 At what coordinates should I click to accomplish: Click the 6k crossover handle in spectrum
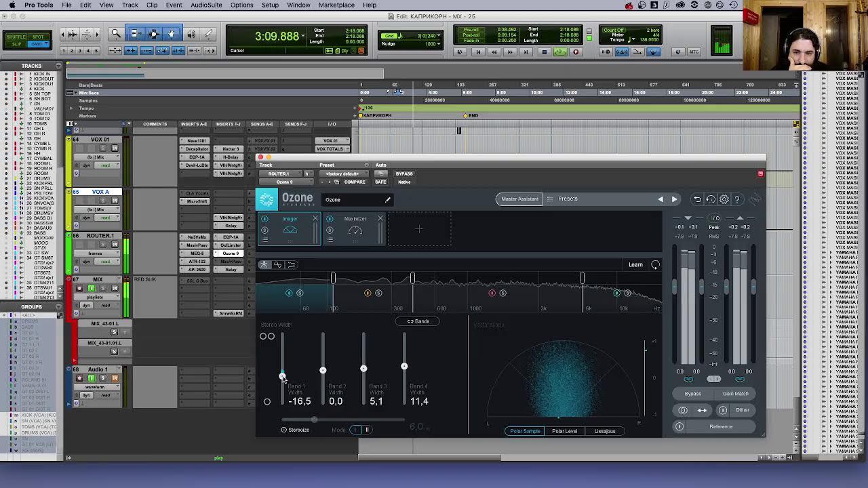click(582, 278)
